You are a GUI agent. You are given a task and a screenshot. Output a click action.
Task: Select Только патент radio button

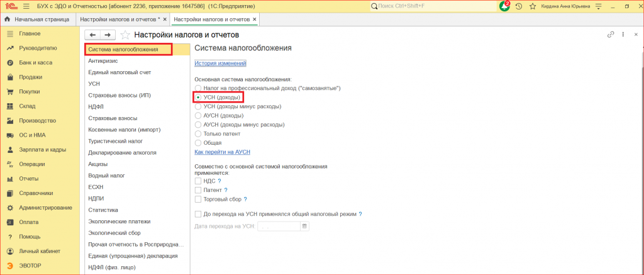pos(198,133)
